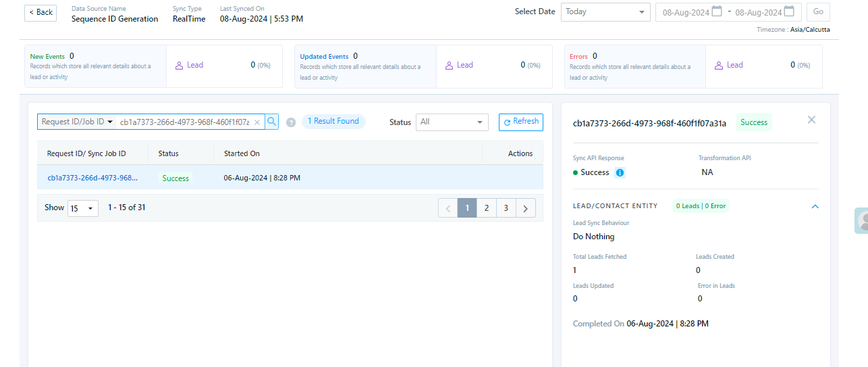The image size is (868, 367).
Task: Click the New Events card title
Action: (47, 57)
